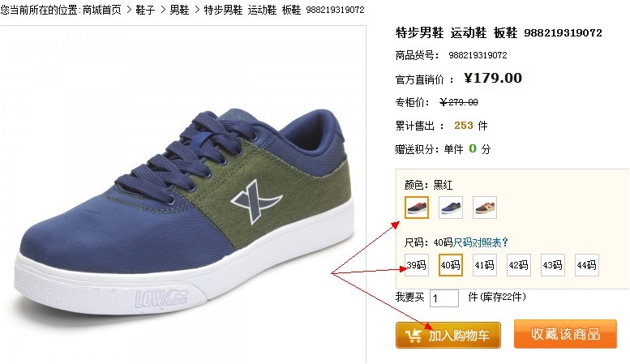Click the quantity input field

pyautogui.click(x=444, y=298)
